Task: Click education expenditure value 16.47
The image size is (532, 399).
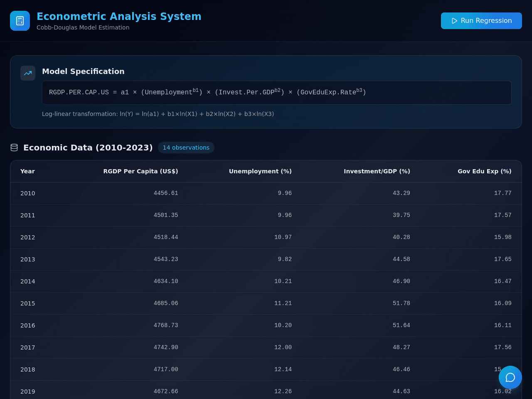Action: [x=503, y=281]
